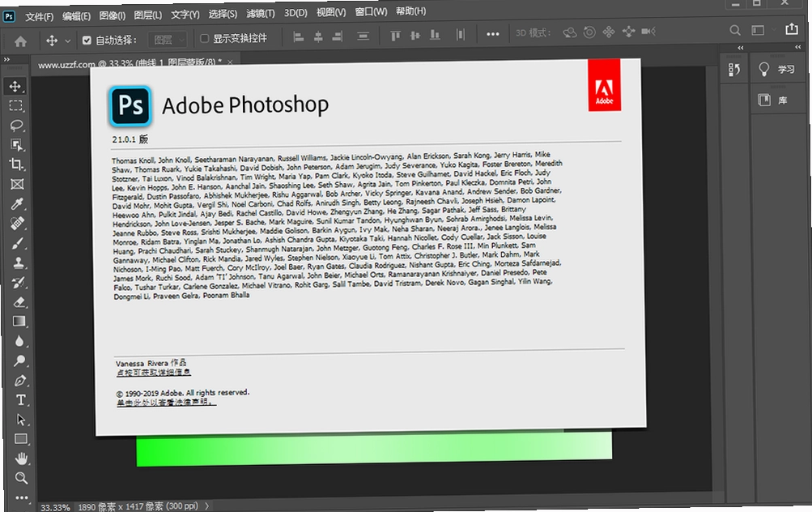Image resolution: width=812 pixels, height=512 pixels.
Task: Select the Hand tool
Action: [21, 459]
